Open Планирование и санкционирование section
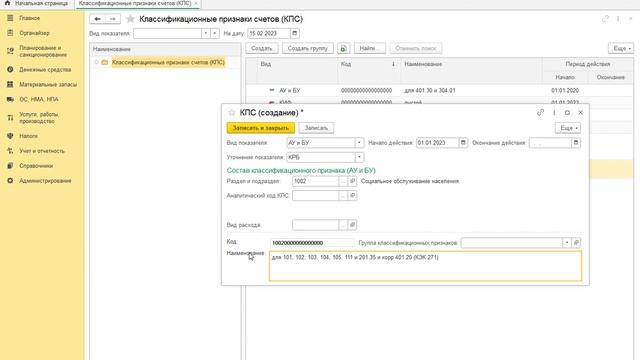Viewport: 640px width, 360px height. click(42, 51)
